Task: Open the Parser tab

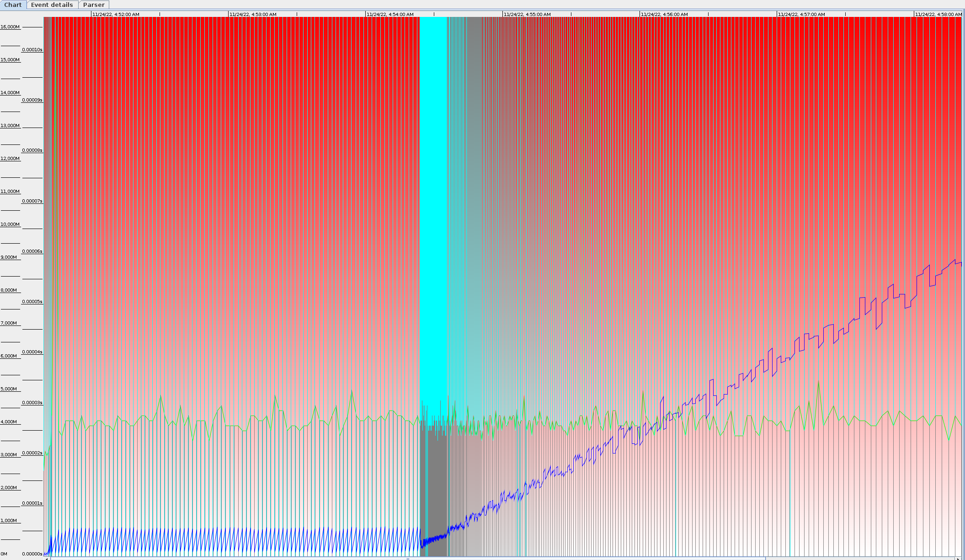Action: point(94,5)
